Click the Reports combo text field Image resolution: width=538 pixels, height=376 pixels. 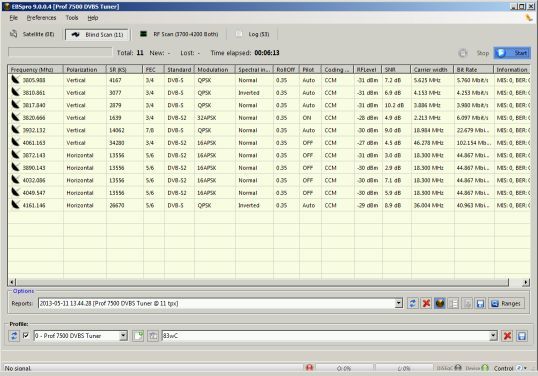[216, 303]
